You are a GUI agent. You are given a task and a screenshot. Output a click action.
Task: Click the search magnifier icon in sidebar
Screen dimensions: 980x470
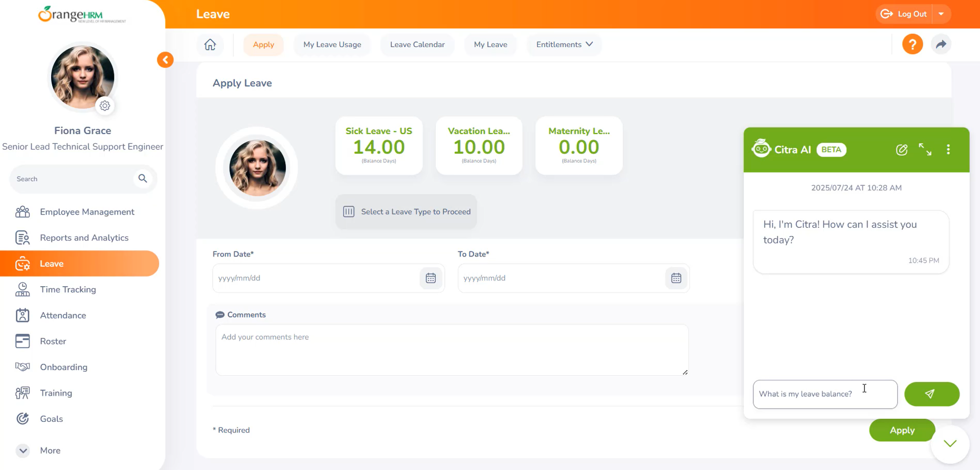point(143,179)
